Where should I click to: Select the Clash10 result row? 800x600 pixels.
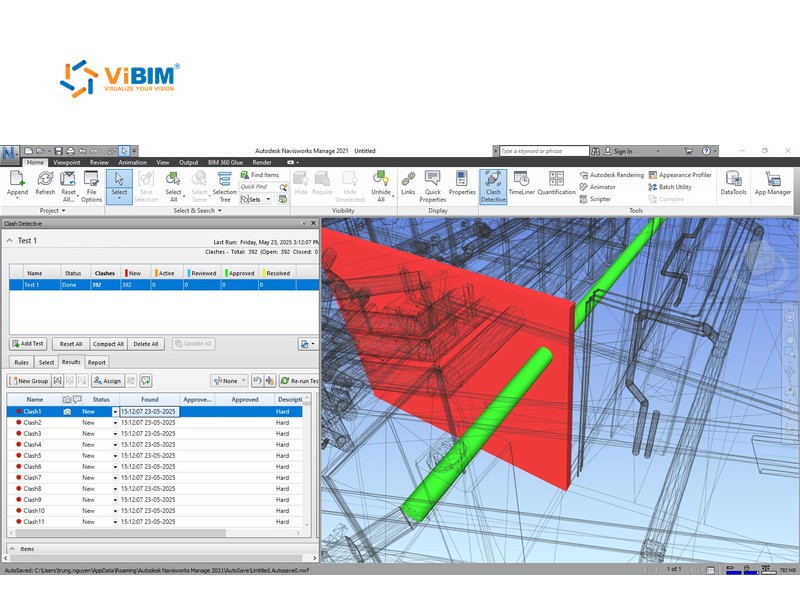[x=155, y=511]
